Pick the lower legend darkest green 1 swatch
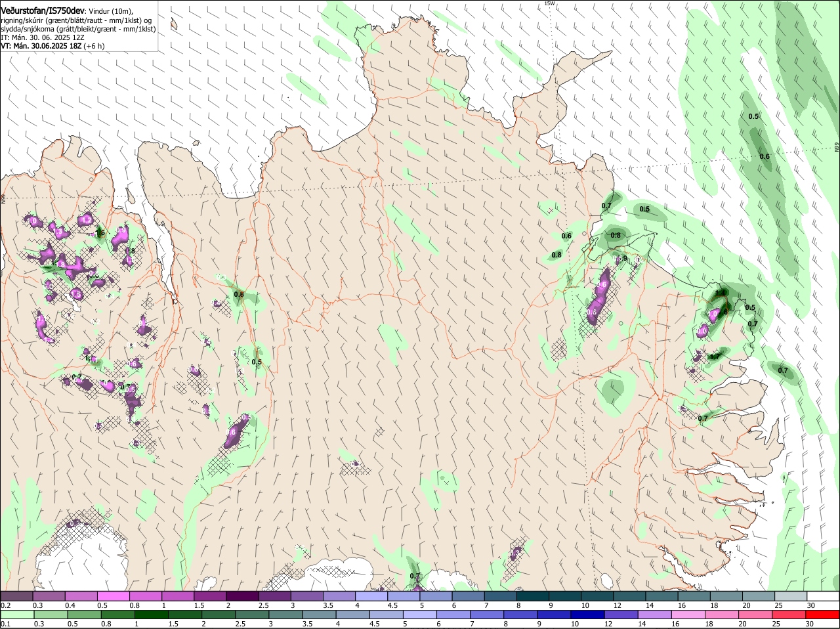The width and height of the screenshot is (840, 629). point(151,615)
